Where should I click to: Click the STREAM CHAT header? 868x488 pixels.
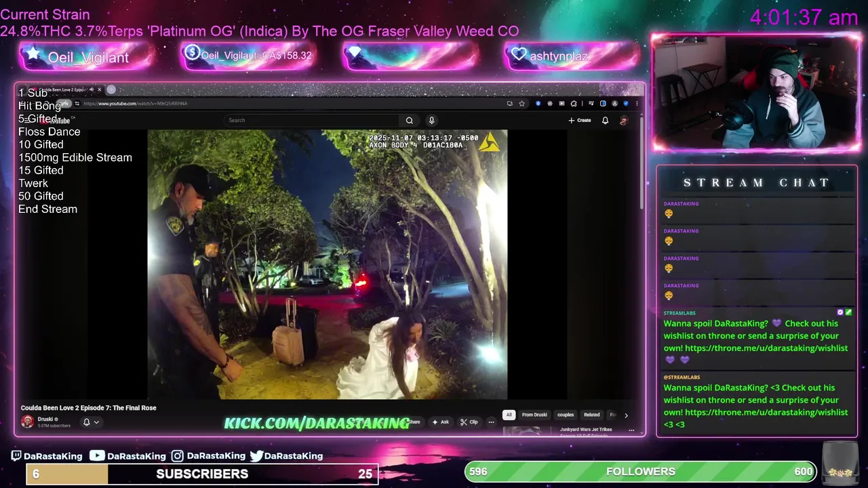point(756,182)
